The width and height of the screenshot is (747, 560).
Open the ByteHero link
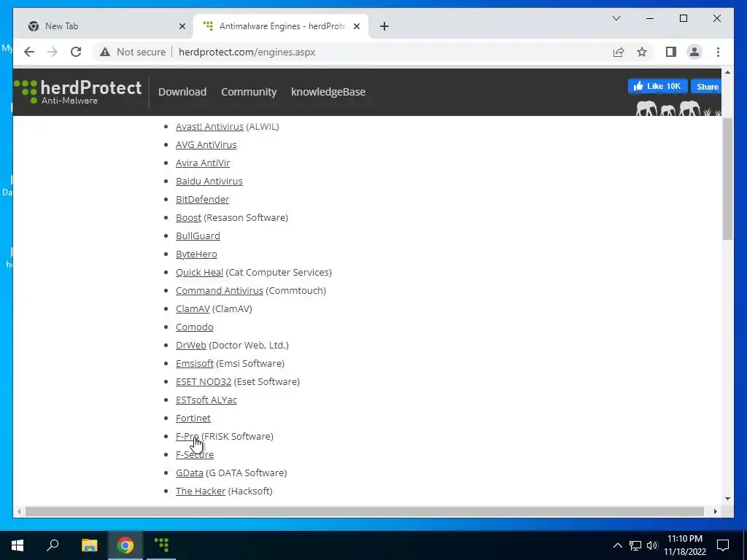coord(196,254)
